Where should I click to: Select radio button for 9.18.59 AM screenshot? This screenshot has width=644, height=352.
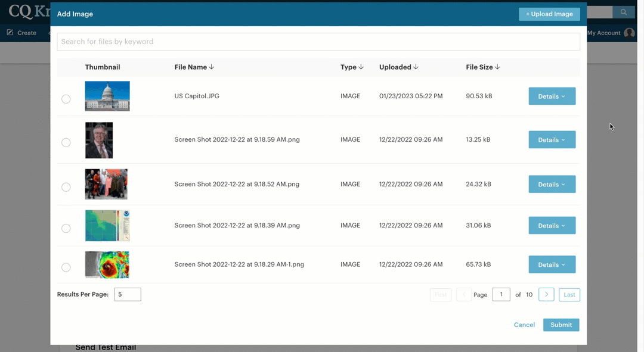coord(66,142)
